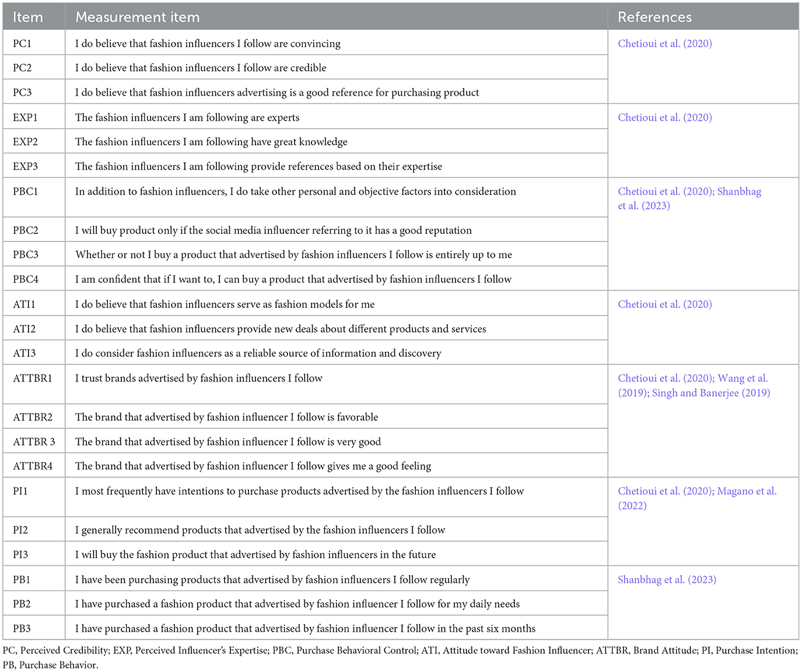Open Chetioui et al. (2020) reference in EXP1 row

tap(665, 118)
